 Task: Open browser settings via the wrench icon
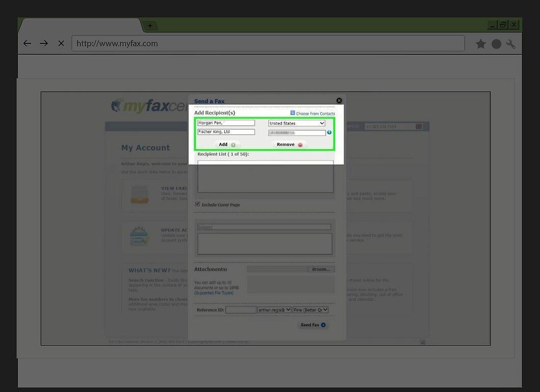point(511,44)
